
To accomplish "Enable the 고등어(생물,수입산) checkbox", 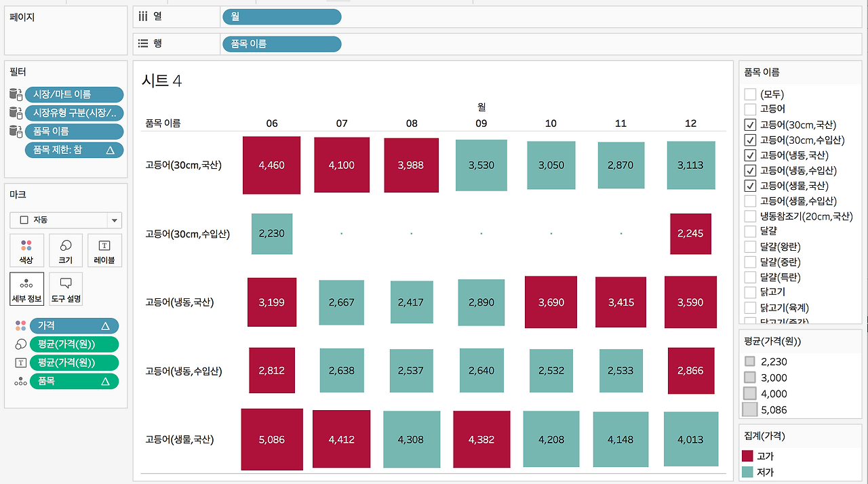I will click(749, 201).
